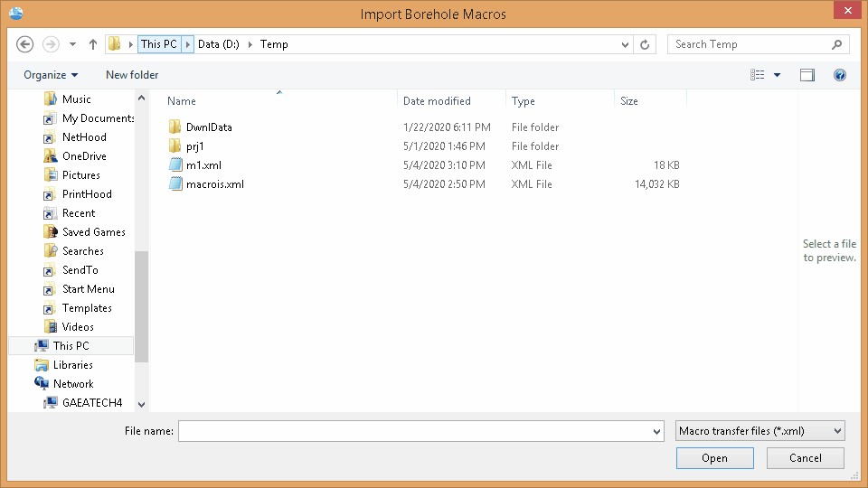Refresh the Temp folder listing
Screen dimensions: 868x488
pyautogui.click(x=645, y=44)
